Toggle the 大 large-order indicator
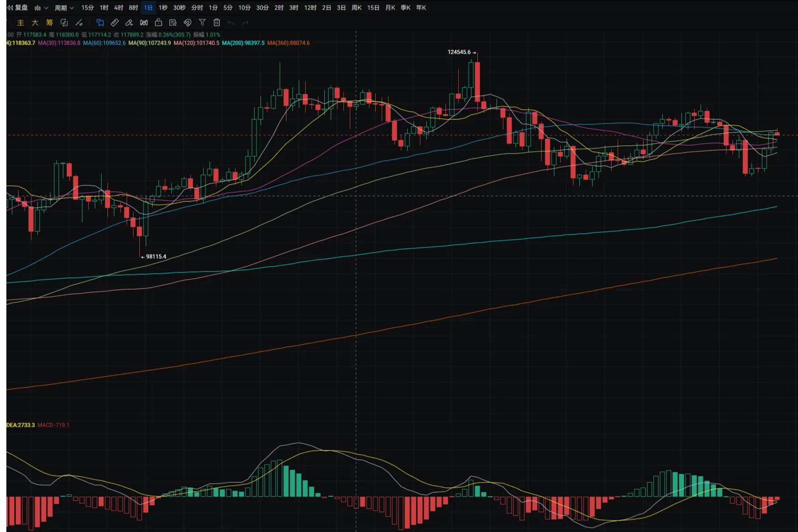Image resolution: width=798 pixels, height=532 pixels. [35, 23]
